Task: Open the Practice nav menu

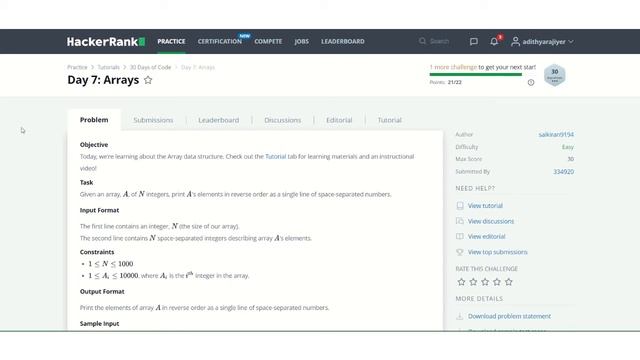Action: click(171, 41)
